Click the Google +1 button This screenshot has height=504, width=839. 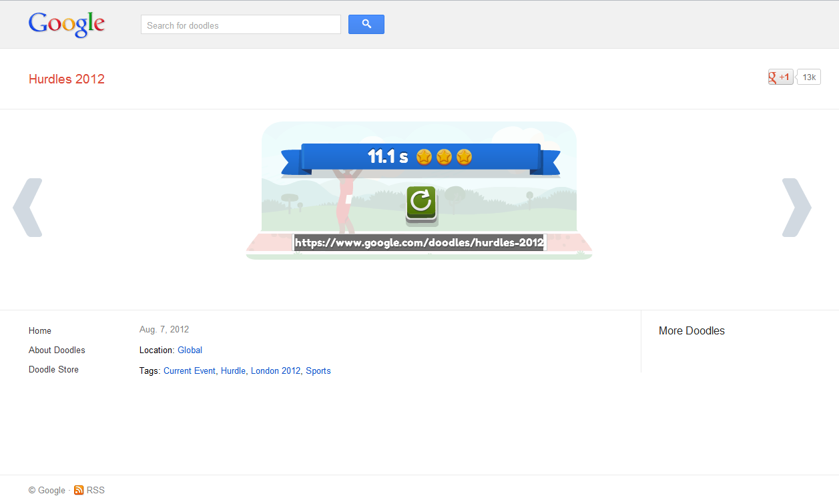780,77
